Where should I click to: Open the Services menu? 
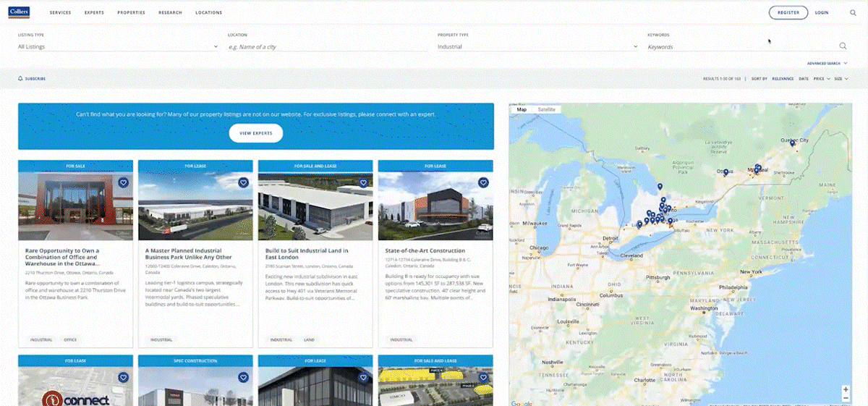click(x=60, y=13)
